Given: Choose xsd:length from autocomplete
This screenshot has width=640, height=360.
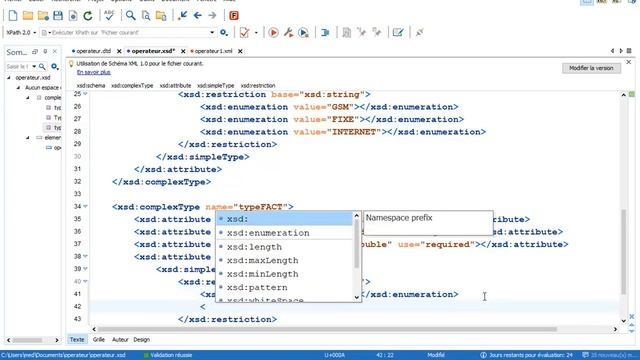Looking at the screenshot, I should pos(284,247).
